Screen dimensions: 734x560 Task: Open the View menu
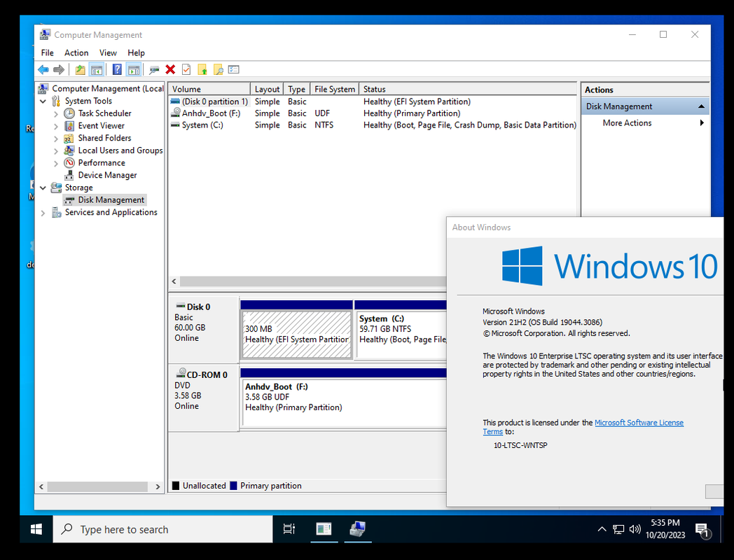point(108,53)
